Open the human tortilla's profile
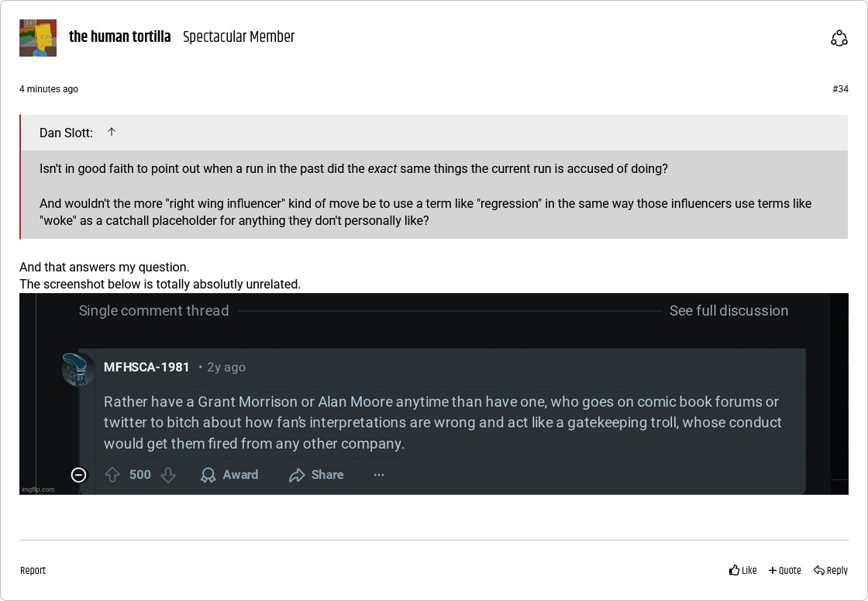 (x=119, y=37)
